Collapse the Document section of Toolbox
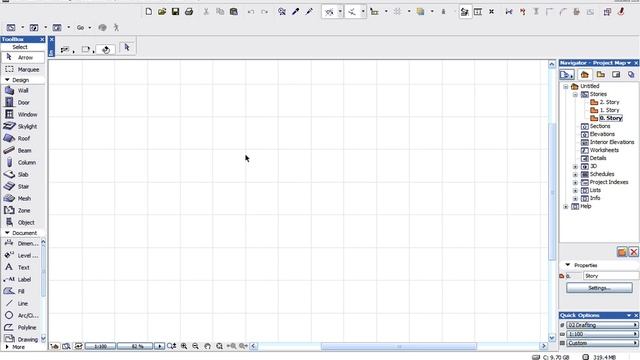Screen dimensions: 640x360 point(7,233)
